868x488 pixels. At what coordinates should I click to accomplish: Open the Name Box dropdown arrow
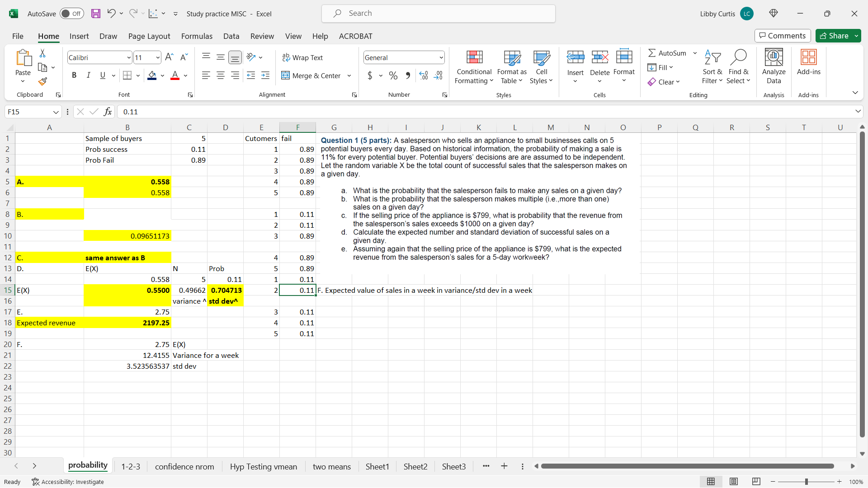56,112
